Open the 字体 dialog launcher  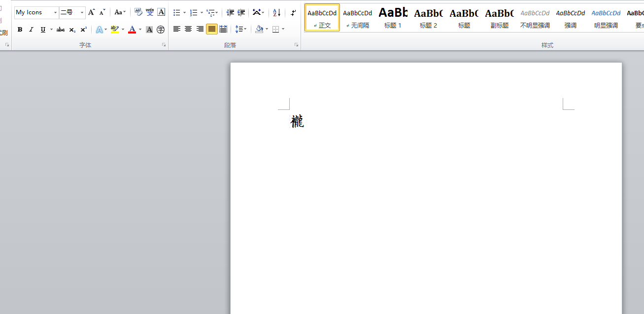click(x=164, y=45)
